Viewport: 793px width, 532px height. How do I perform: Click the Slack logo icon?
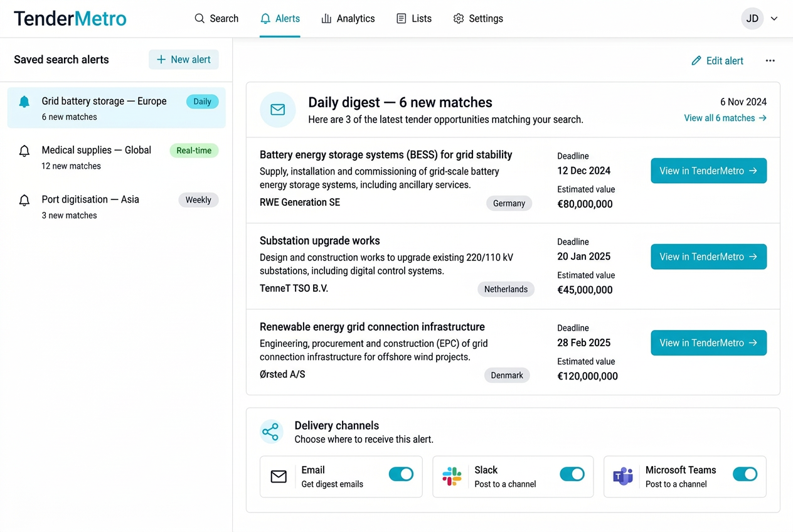[x=452, y=477]
